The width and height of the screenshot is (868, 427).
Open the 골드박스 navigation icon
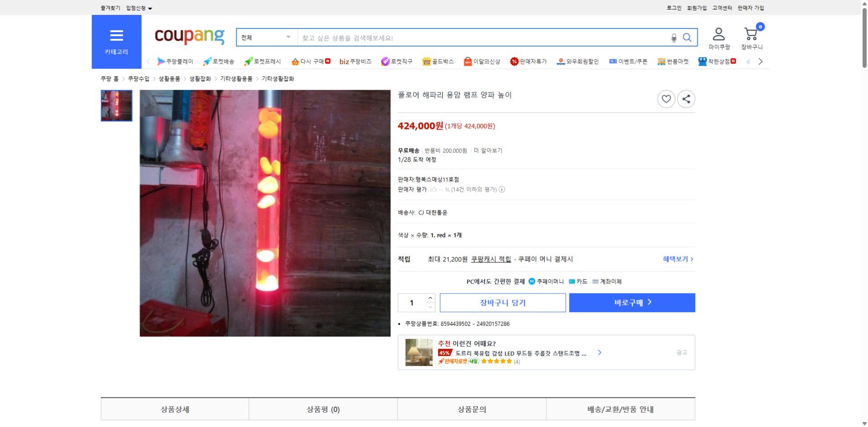tap(426, 61)
